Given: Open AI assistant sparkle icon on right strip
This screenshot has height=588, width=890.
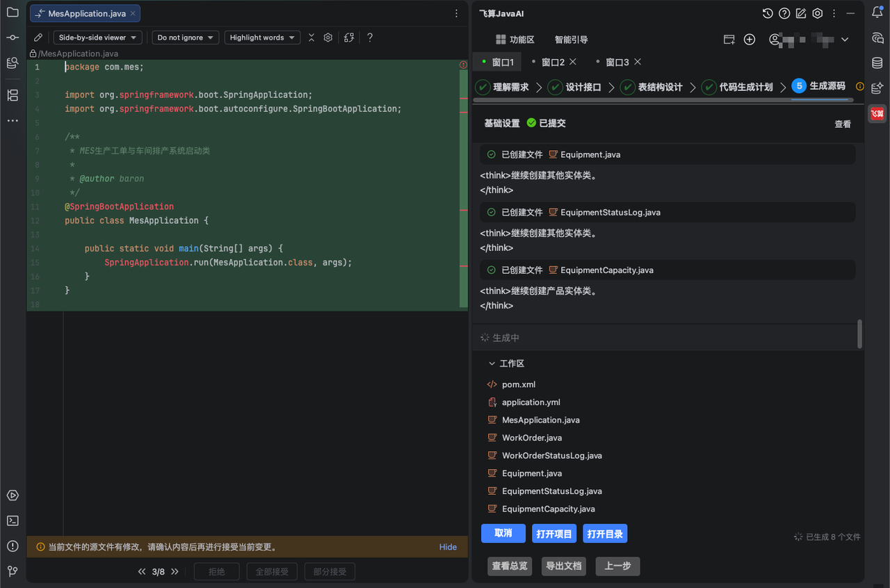Looking at the screenshot, I should coord(877,88).
